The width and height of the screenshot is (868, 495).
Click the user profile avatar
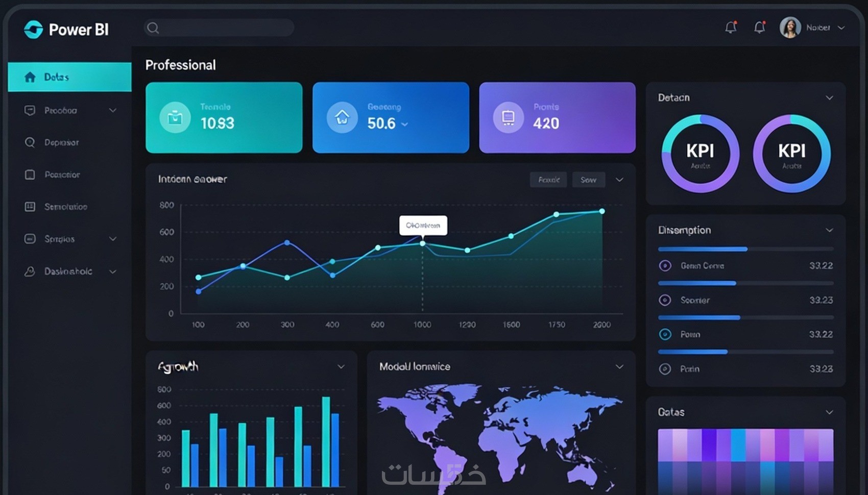[x=790, y=28]
